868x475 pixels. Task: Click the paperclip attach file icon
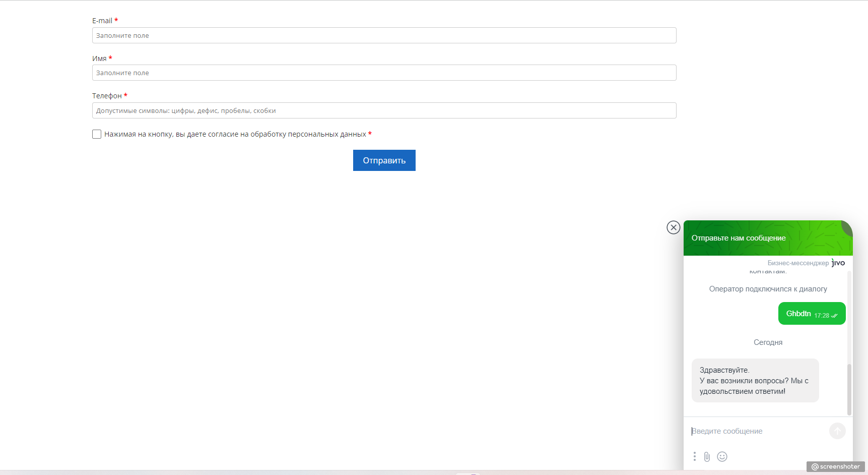click(x=707, y=457)
